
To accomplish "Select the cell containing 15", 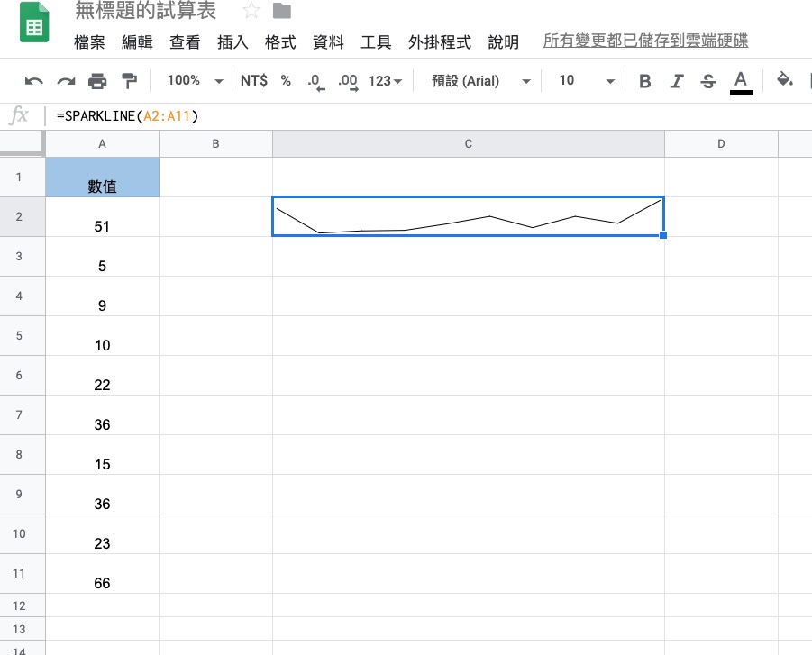I will [102, 455].
